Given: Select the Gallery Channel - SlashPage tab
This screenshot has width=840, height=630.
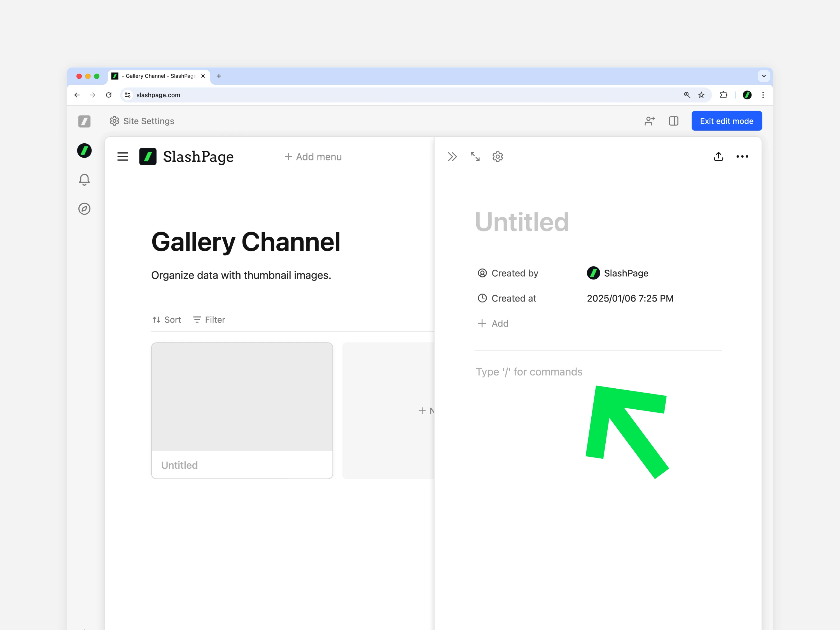Looking at the screenshot, I should coord(159,76).
